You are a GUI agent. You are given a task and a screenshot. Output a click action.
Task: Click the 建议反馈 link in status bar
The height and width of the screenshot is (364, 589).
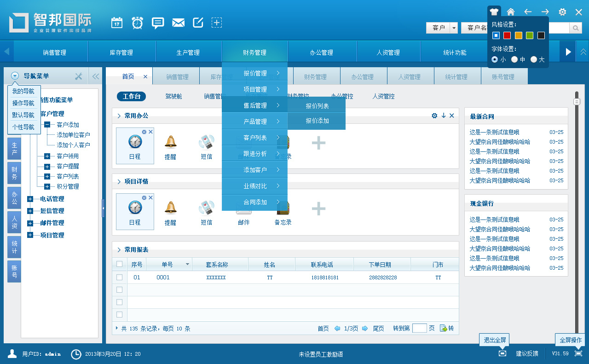pos(527,353)
